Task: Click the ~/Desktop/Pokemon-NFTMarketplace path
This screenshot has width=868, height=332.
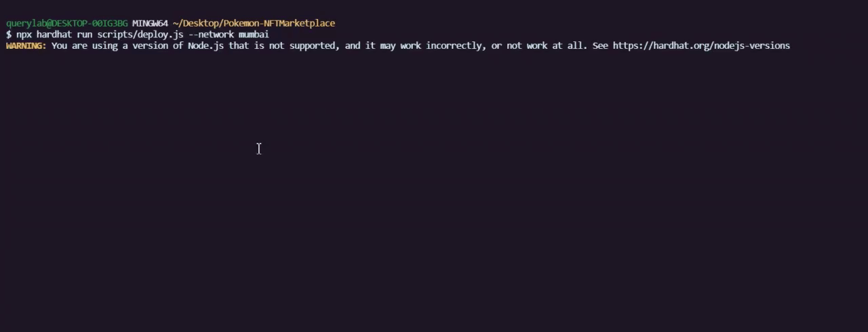Action: (254, 23)
